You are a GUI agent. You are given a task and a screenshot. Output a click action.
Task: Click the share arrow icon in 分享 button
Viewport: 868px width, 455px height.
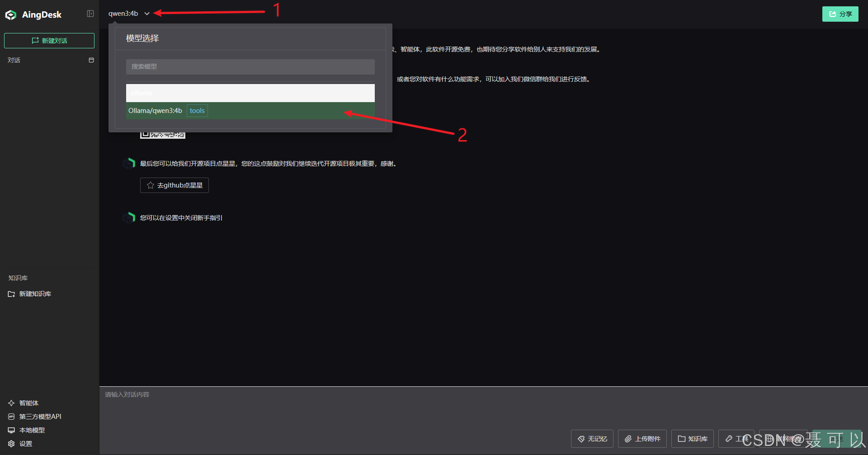point(833,14)
